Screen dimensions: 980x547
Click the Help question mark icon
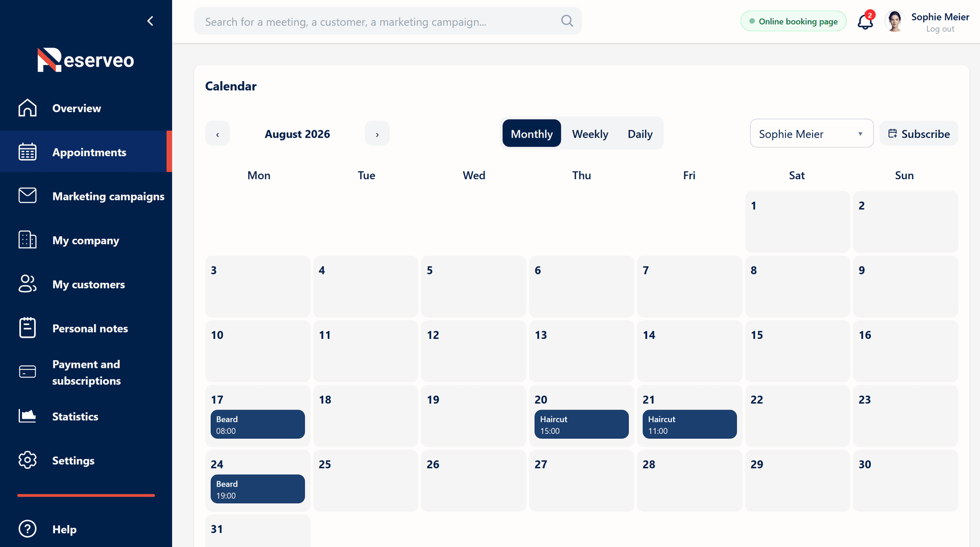(x=28, y=529)
